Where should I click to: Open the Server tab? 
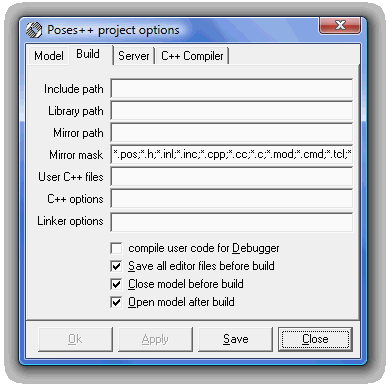point(134,56)
